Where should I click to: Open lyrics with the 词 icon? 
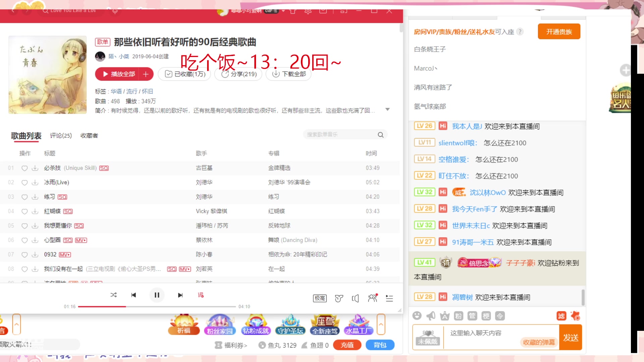[x=201, y=295]
